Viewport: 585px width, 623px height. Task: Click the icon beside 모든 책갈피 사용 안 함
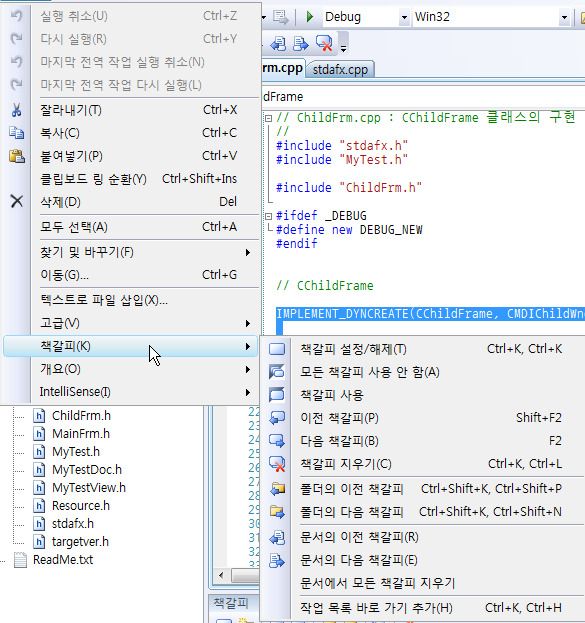(277, 372)
